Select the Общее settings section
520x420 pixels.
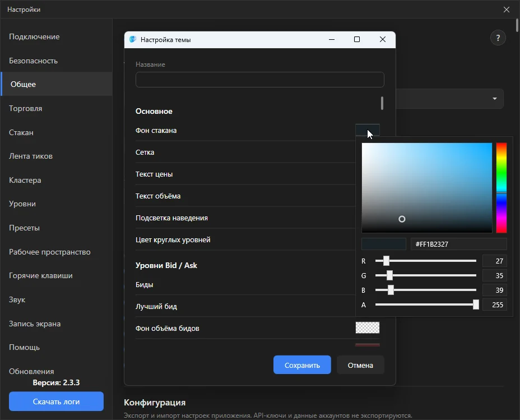57,84
